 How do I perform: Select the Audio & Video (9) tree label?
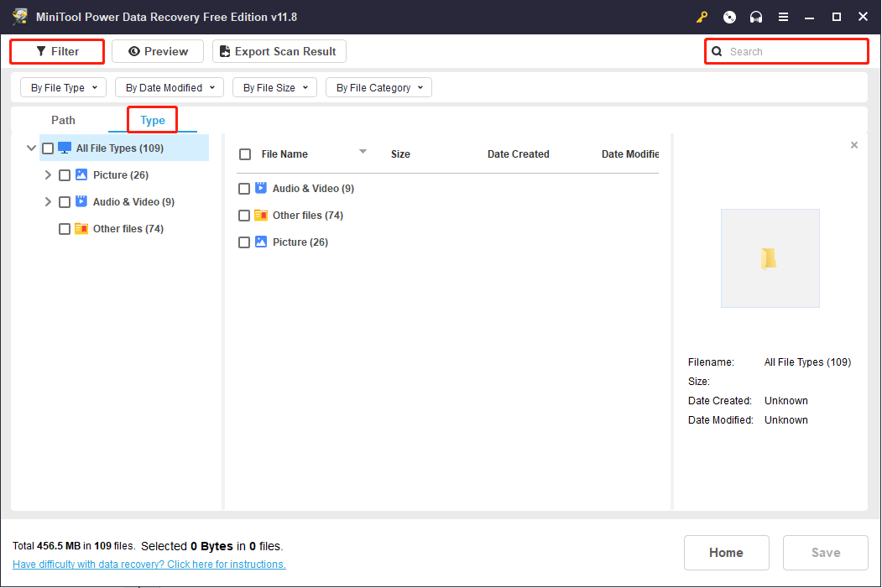click(134, 202)
